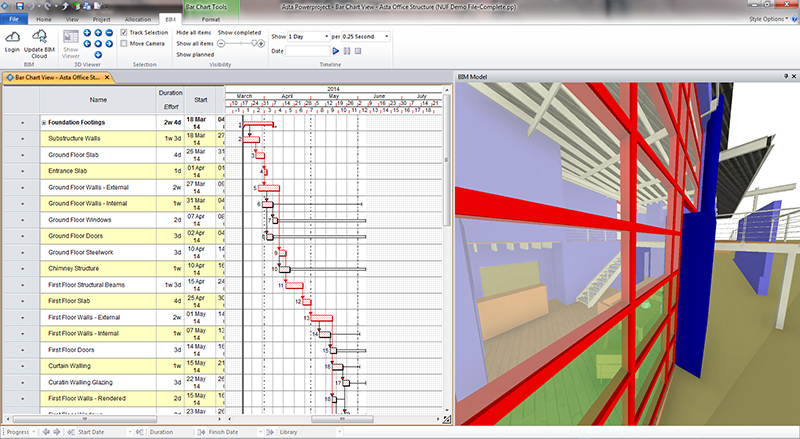
Task: Zoom out with the 3D Viewer minus icon
Action: 109,33
